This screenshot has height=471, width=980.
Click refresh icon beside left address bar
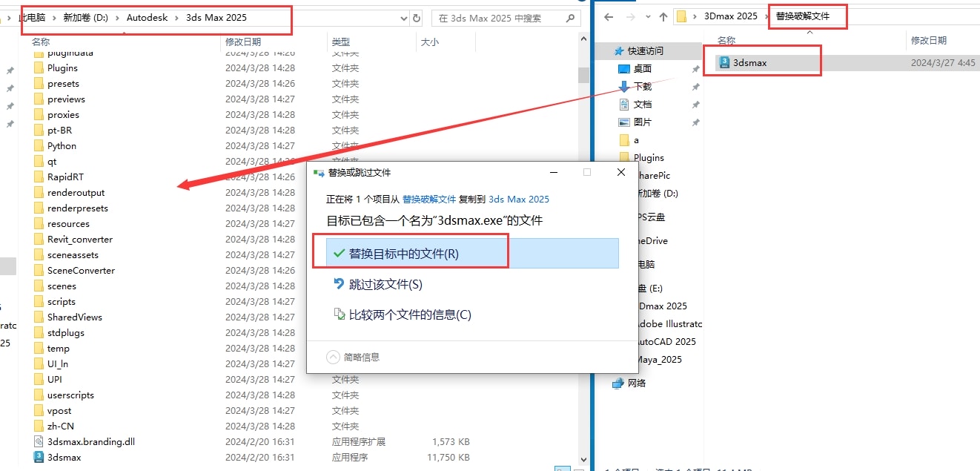(416, 18)
